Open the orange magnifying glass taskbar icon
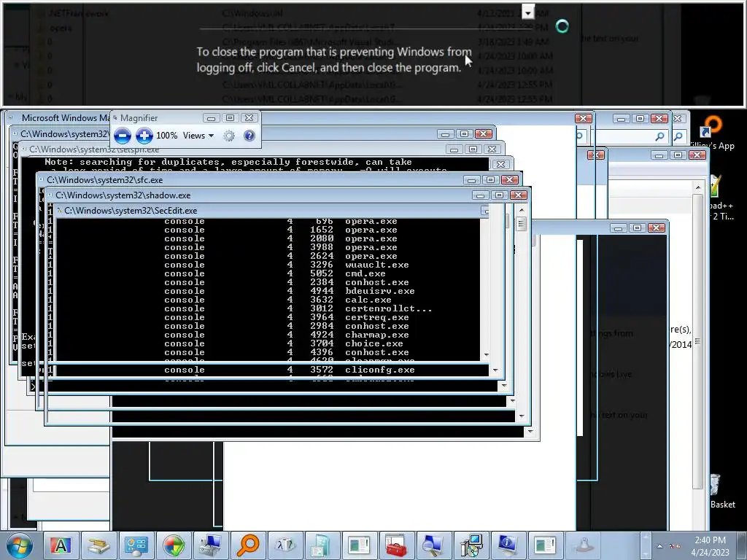Image resolution: width=747 pixels, height=560 pixels. (247, 545)
